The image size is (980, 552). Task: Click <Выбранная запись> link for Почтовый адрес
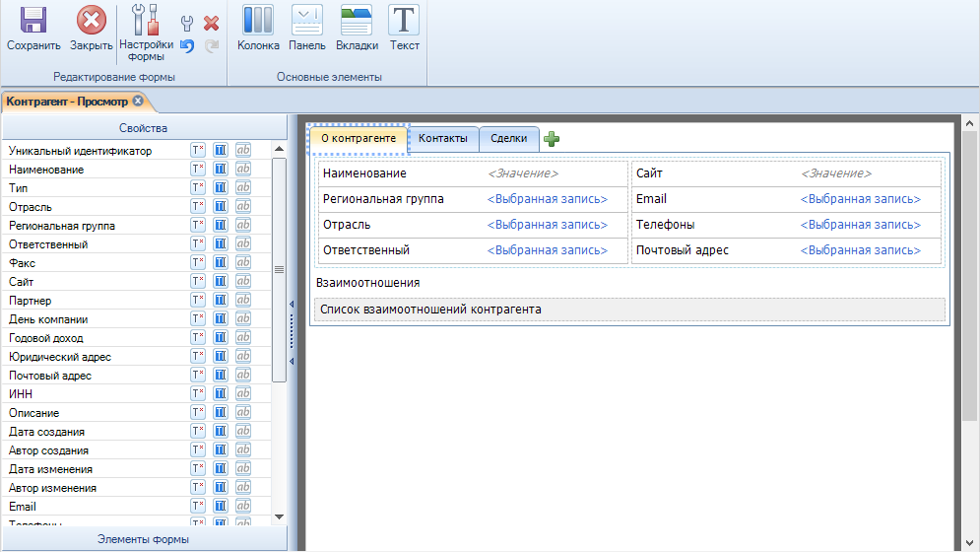point(861,250)
